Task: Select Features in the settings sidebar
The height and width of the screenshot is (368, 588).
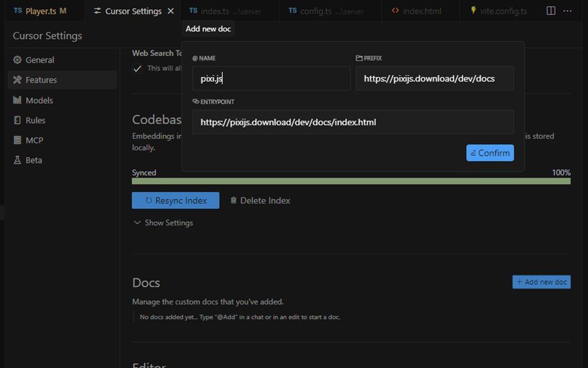Action: pos(62,80)
